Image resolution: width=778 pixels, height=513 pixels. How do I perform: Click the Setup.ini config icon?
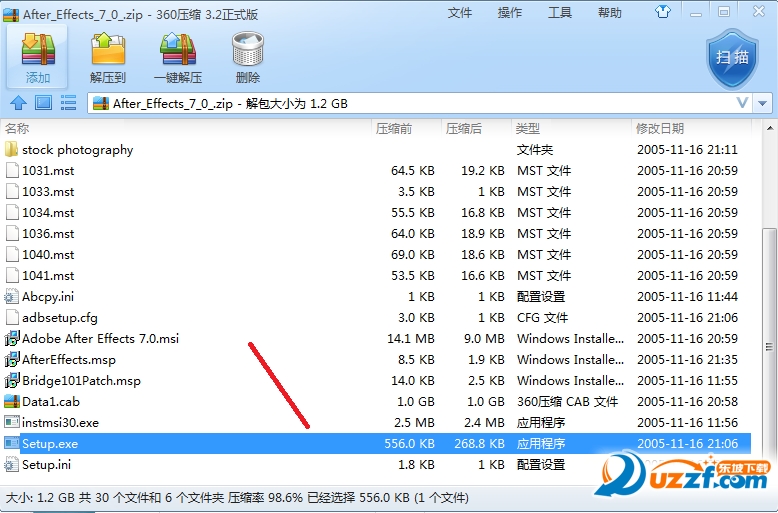tap(11, 464)
